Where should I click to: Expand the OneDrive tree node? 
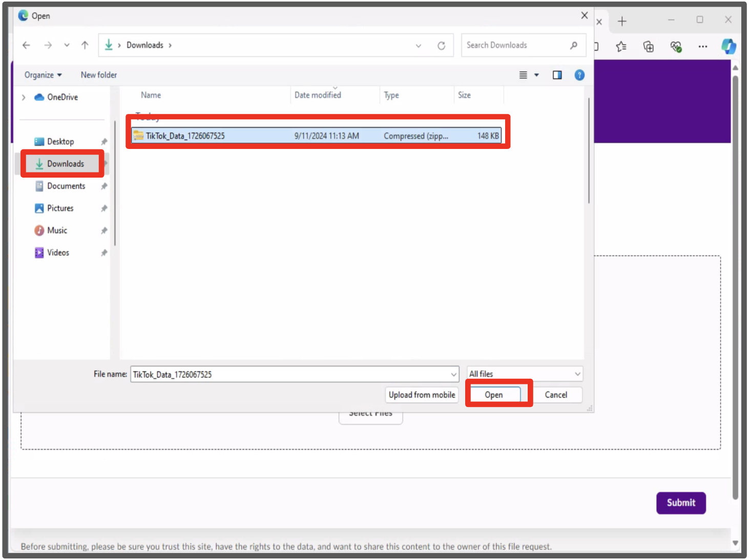[24, 97]
